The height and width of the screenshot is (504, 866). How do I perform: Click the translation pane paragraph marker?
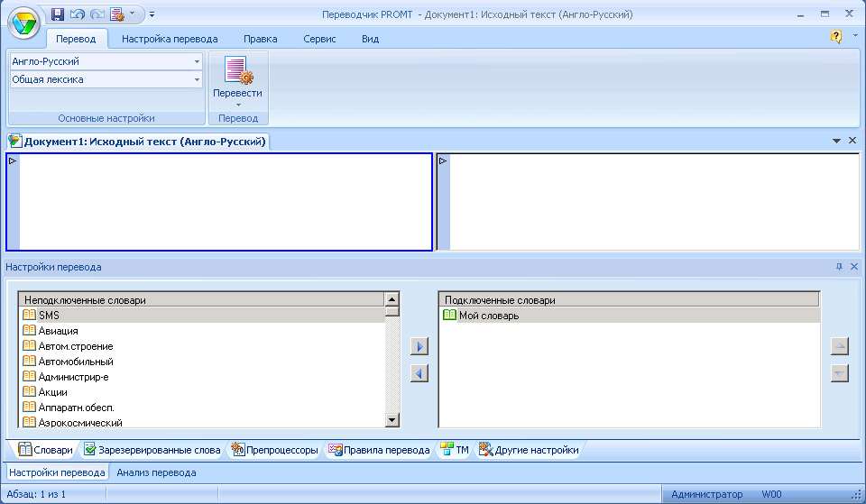pyautogui.click(x=443, y=161)
